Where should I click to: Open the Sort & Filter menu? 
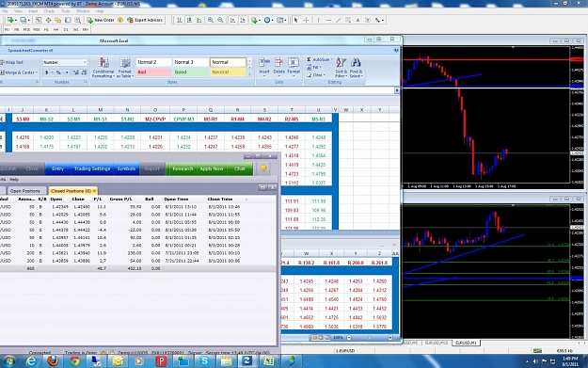[x=342, y=68]
